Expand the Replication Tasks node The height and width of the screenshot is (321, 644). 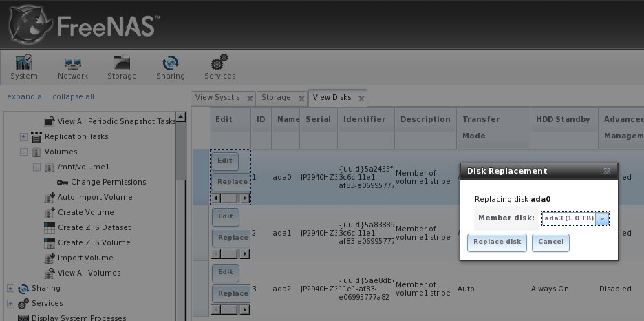24,136
